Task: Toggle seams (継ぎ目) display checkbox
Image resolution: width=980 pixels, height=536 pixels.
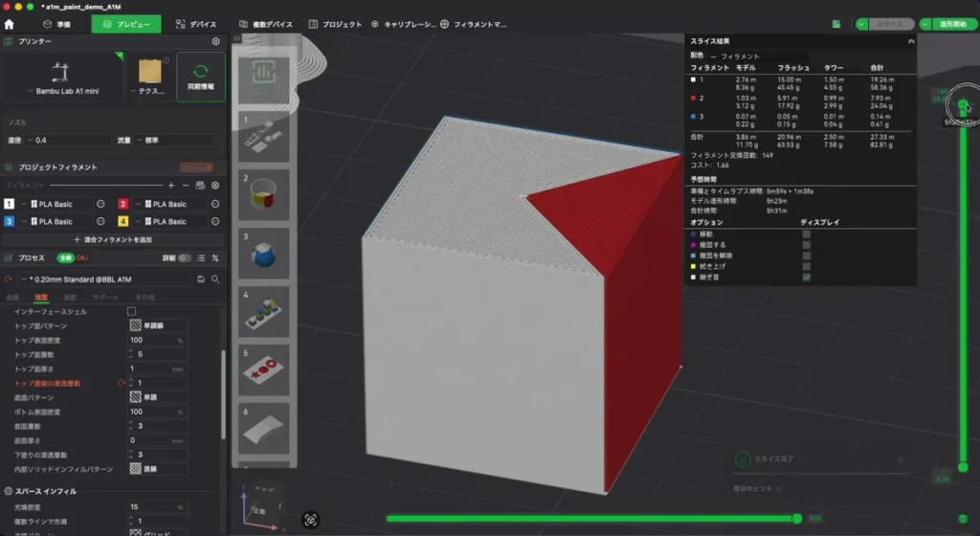Action: [x=806, y=277]
